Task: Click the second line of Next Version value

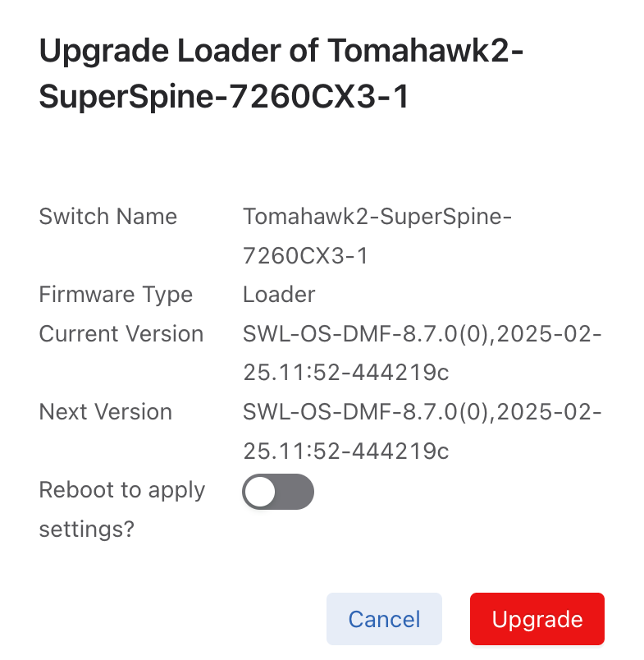Action: point(345,451)
